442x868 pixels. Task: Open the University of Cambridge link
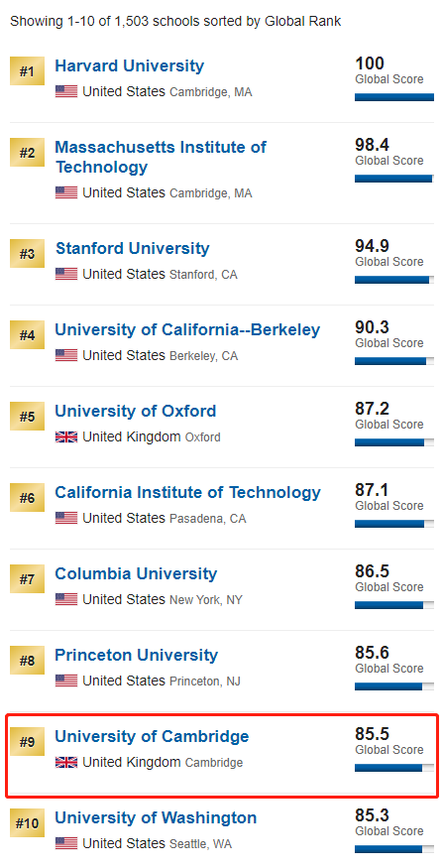pos(153,737)
